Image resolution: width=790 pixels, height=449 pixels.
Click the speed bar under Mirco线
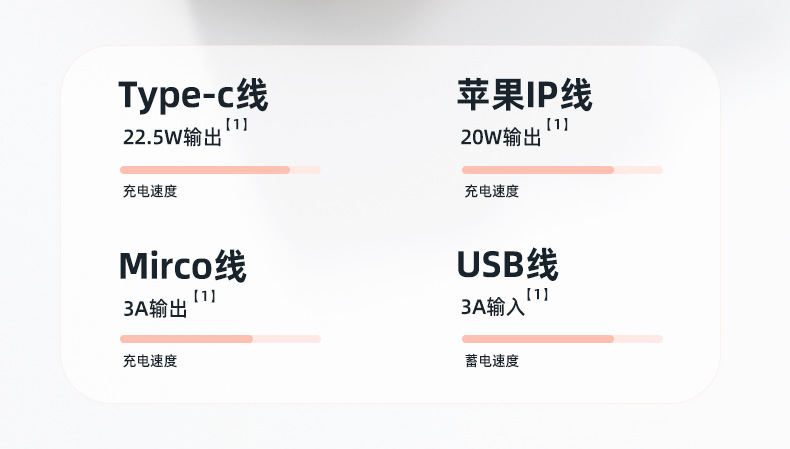tap(220, 339)
